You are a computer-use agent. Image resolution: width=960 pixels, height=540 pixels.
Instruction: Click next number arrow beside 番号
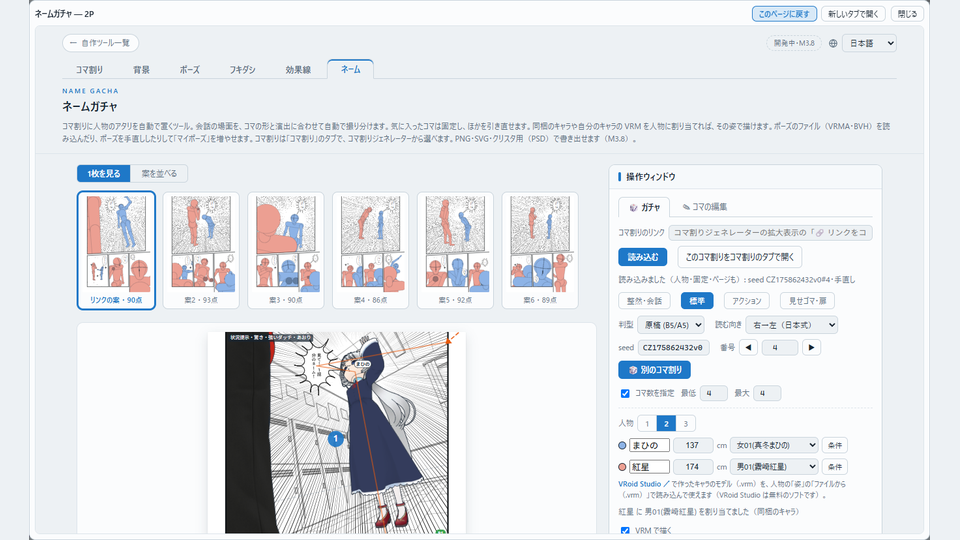811,347
